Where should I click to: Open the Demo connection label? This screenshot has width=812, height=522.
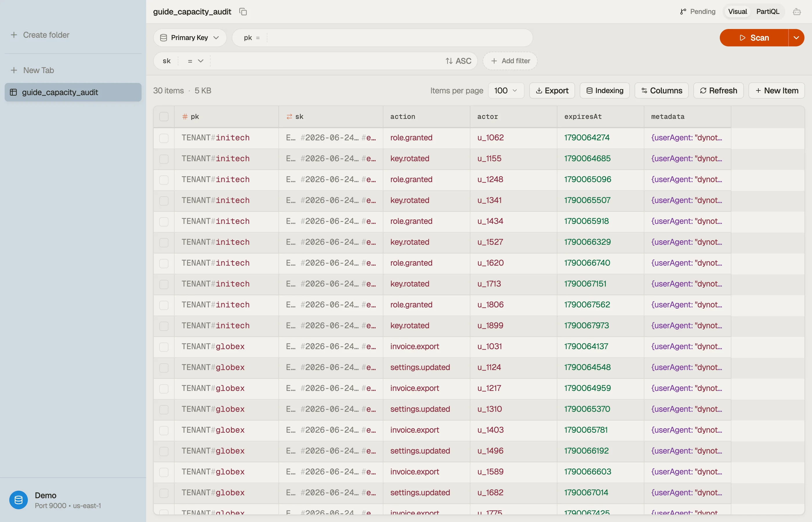(46, 495)
